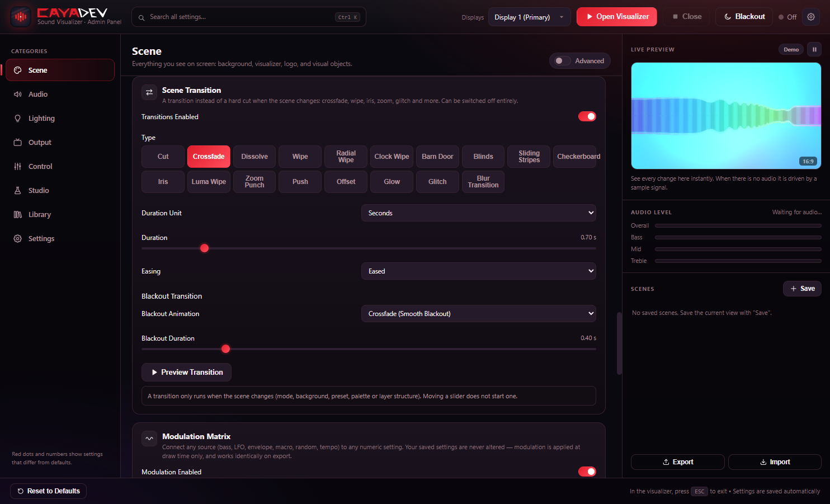Select the Blur Transition type
This screenshot has height=504, width=830.
(x=483, y=182)
